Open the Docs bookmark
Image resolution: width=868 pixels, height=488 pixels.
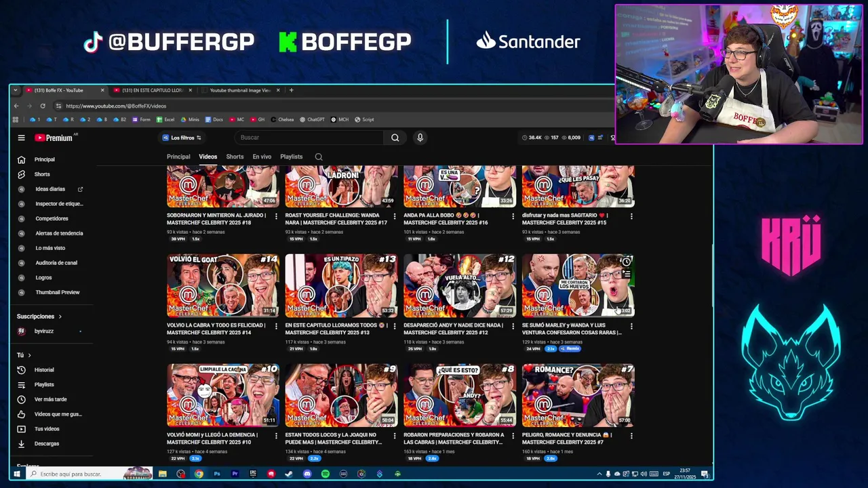pyautogui.click(x=214, y=119)
